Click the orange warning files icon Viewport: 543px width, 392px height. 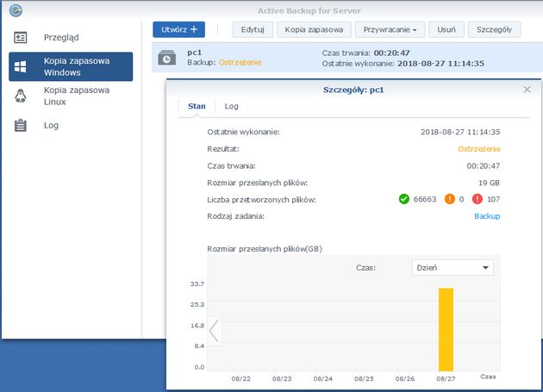[450, 199]
